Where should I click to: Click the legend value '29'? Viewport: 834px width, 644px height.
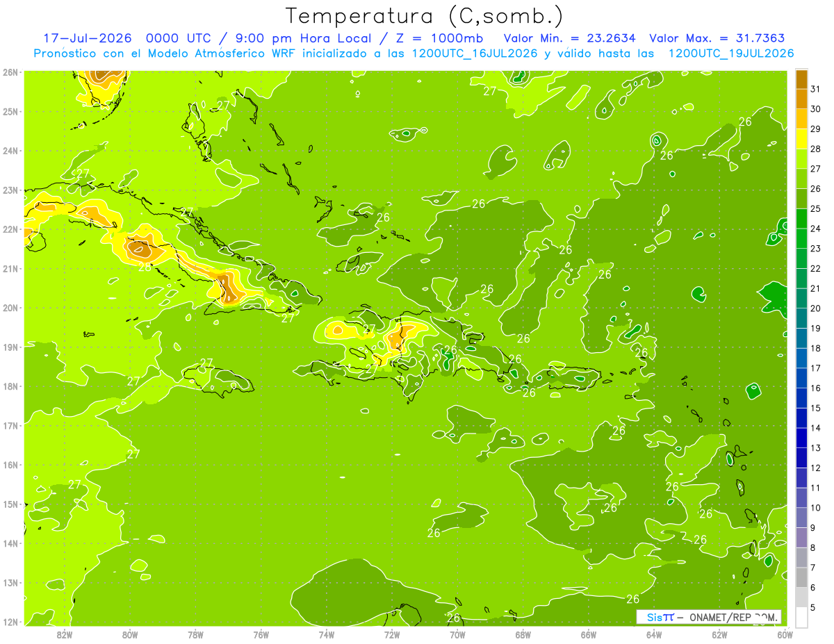817,129
